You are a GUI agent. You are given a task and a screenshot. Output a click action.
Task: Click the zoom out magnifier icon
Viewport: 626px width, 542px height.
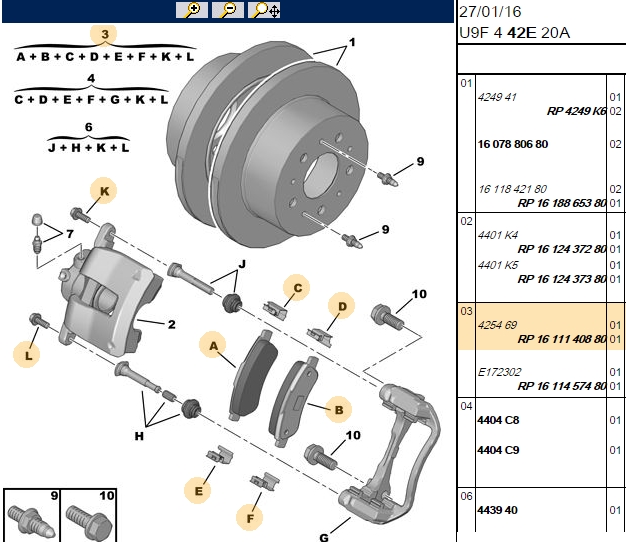pos(228,10)
